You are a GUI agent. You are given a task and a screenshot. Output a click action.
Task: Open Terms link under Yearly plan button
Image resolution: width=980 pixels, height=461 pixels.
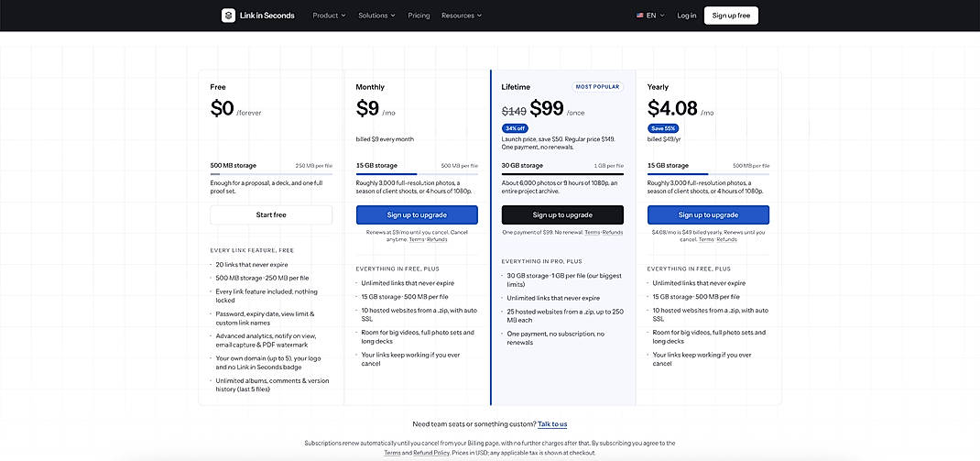coord(706,239)
